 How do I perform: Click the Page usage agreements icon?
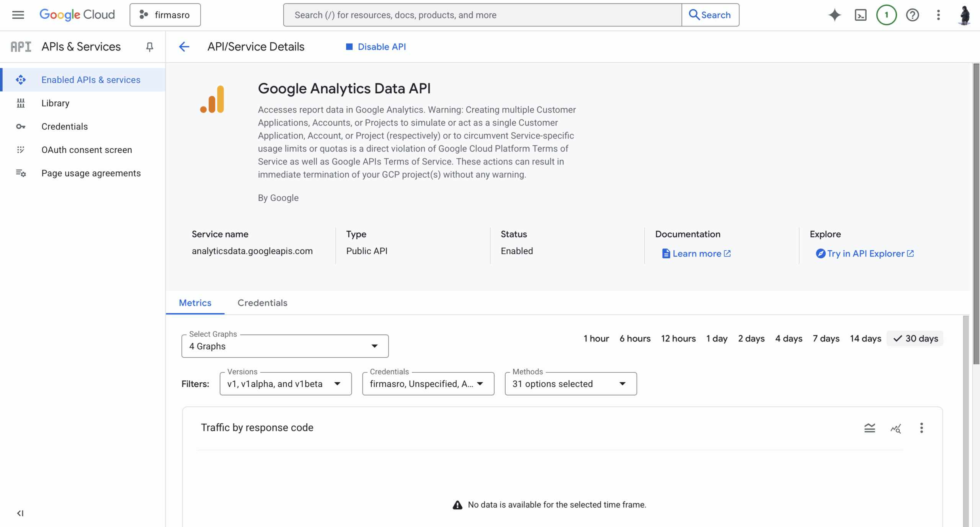coord(21,173)
